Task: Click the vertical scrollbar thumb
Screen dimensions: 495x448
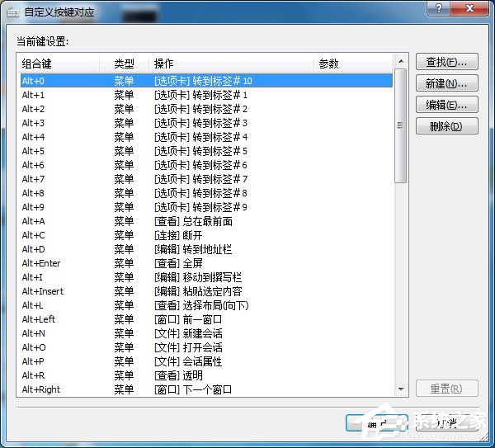Action: [401, 125]
